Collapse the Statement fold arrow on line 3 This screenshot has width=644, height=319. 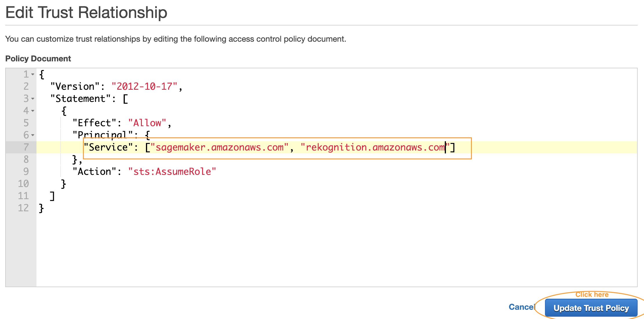click(33, 99)
